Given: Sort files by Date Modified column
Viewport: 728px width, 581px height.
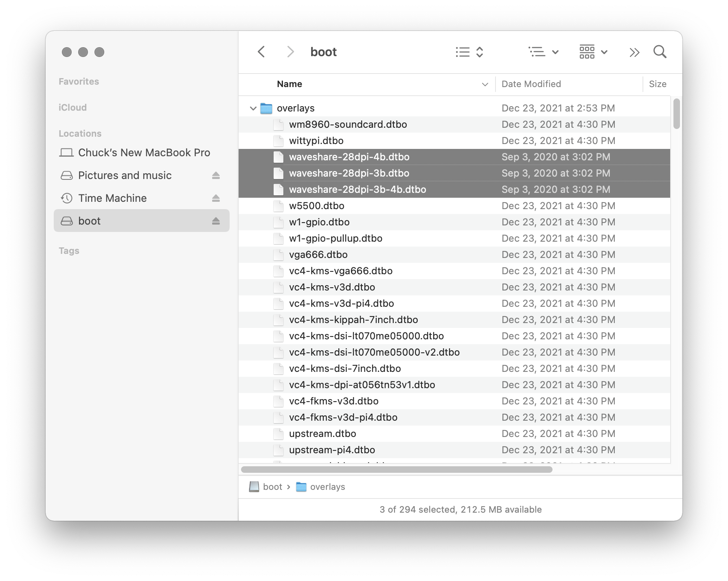Looking at the screenshot, I should [x=531, y=84].
